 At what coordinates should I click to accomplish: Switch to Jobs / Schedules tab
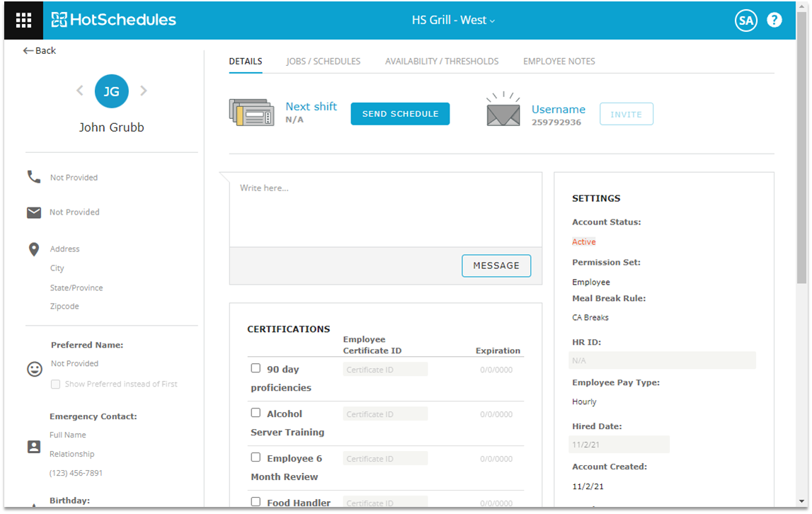tap(323, 62)
